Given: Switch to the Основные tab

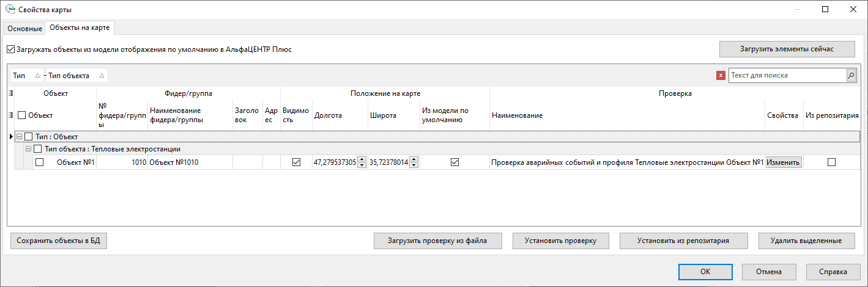Looking at the screenshot, I should [24, 29].
